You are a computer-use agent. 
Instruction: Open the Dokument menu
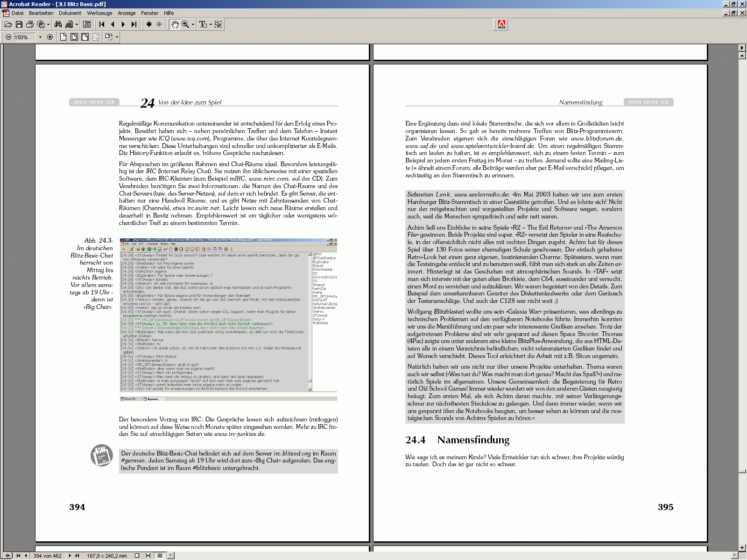tap(70, 13)
